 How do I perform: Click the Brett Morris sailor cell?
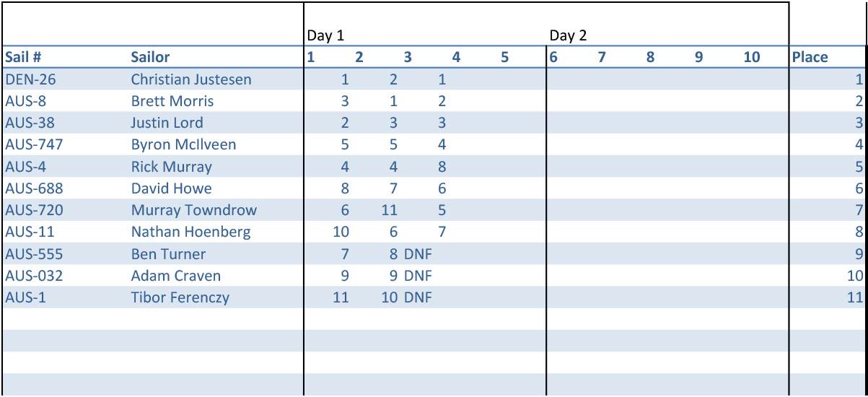(x=172, y=101)
